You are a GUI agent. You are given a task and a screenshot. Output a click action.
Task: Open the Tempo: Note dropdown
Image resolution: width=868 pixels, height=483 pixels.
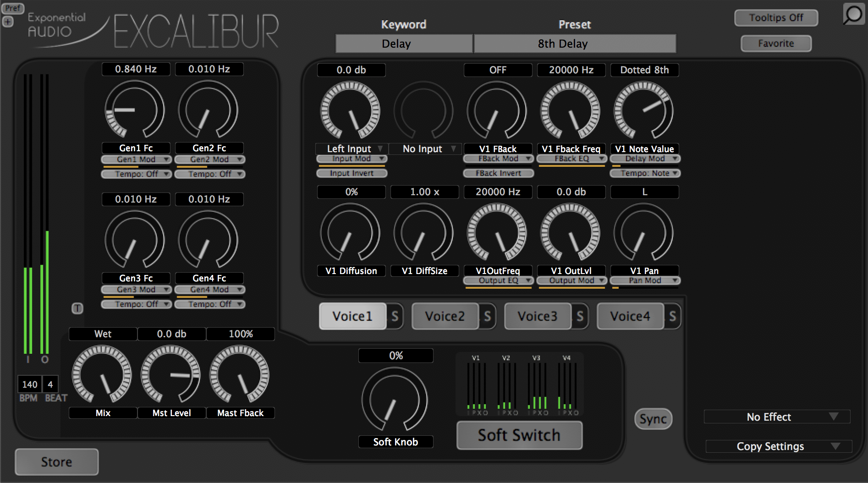point(645,173)
